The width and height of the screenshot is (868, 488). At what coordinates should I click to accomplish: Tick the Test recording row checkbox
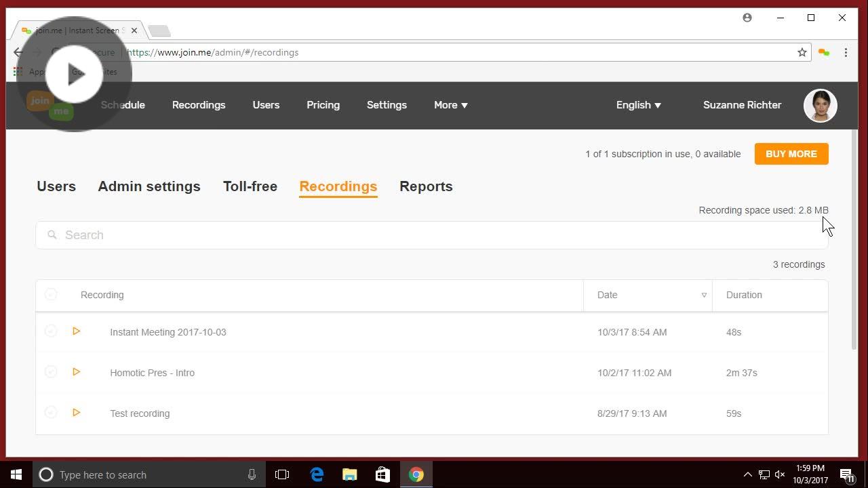pyautogui.click(x=51, y=413)
